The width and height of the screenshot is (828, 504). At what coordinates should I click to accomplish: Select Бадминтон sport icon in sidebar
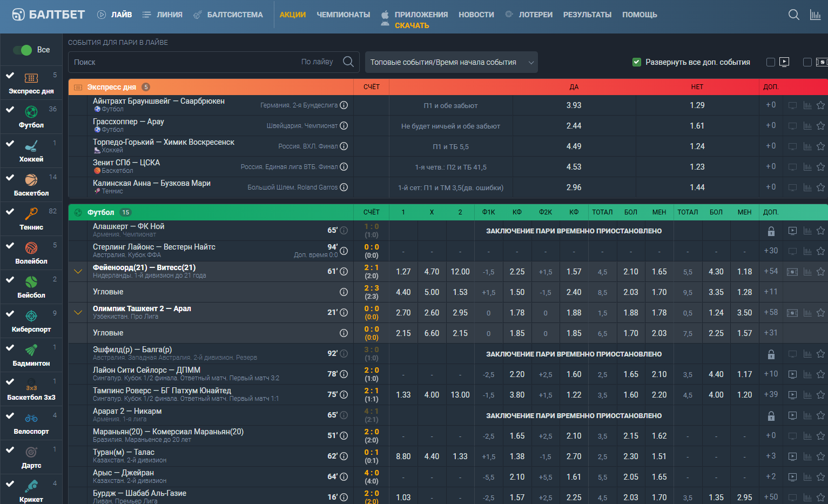[x=31, y=350]
